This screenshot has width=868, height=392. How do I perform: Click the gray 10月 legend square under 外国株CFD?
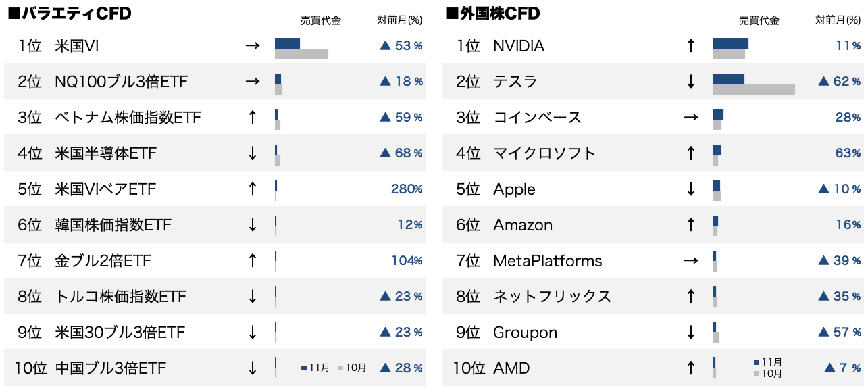[x=756, y=374]
